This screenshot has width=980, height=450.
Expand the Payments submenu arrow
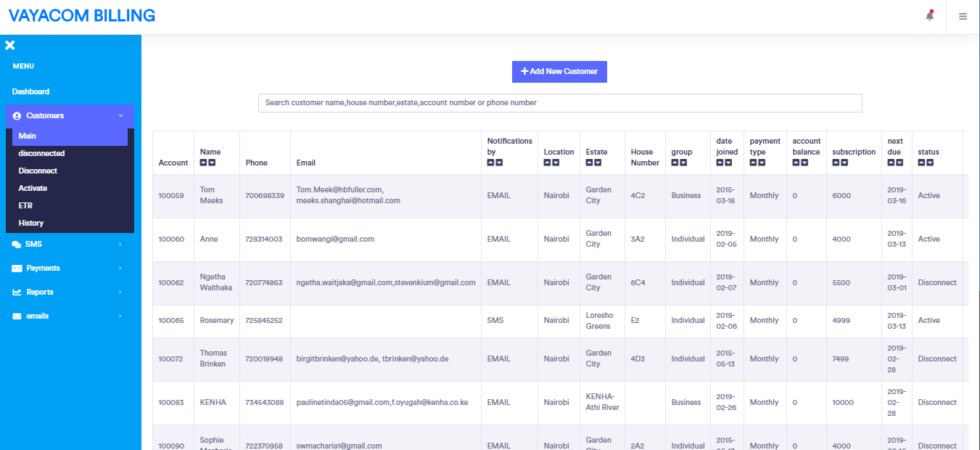[x=120, y=269]
